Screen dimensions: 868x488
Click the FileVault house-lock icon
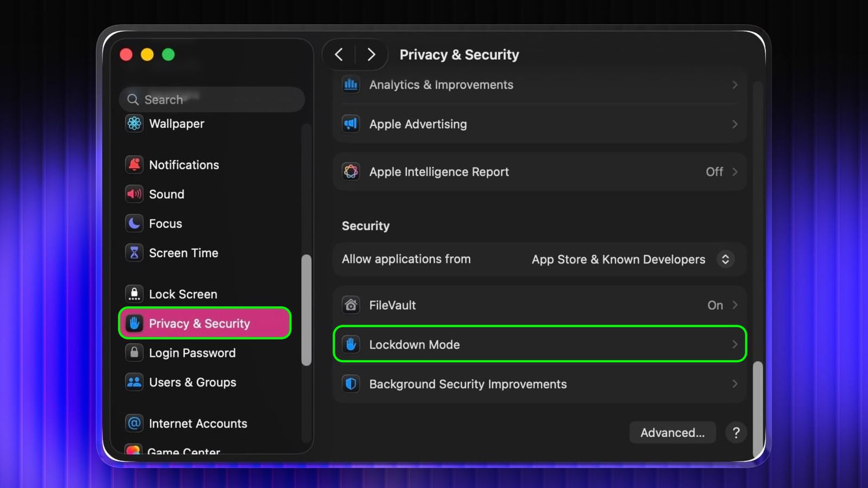351,305
